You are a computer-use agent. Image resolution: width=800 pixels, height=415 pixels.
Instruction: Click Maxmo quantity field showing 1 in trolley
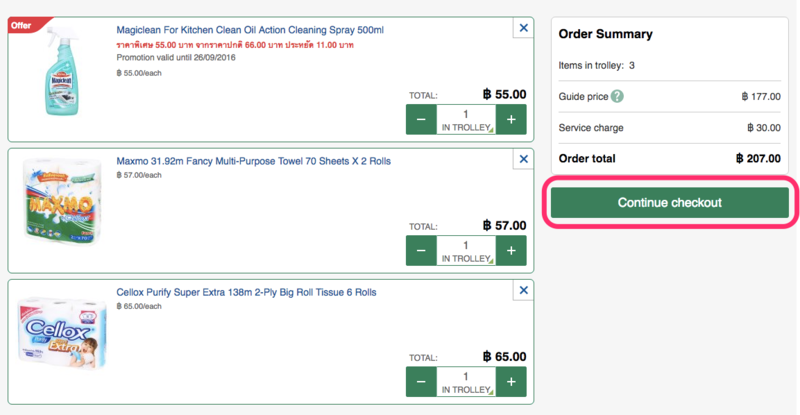click(x=466, y=251)
